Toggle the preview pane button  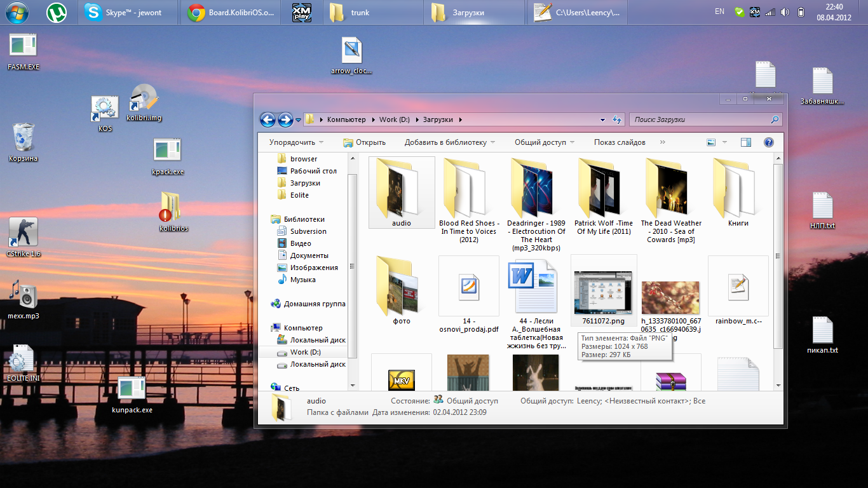point(746,142)
